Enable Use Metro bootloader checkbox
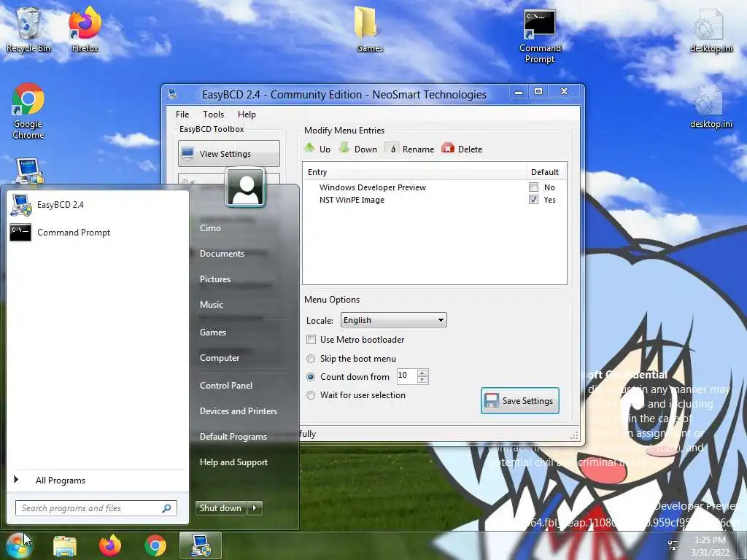The width and height of the screenshot is (747, 560). click(x=311, y=340)
